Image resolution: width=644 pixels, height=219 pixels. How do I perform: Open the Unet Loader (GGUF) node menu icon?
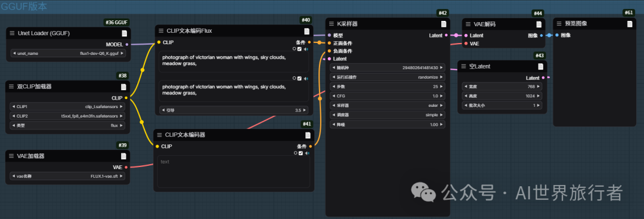(13, 33)
